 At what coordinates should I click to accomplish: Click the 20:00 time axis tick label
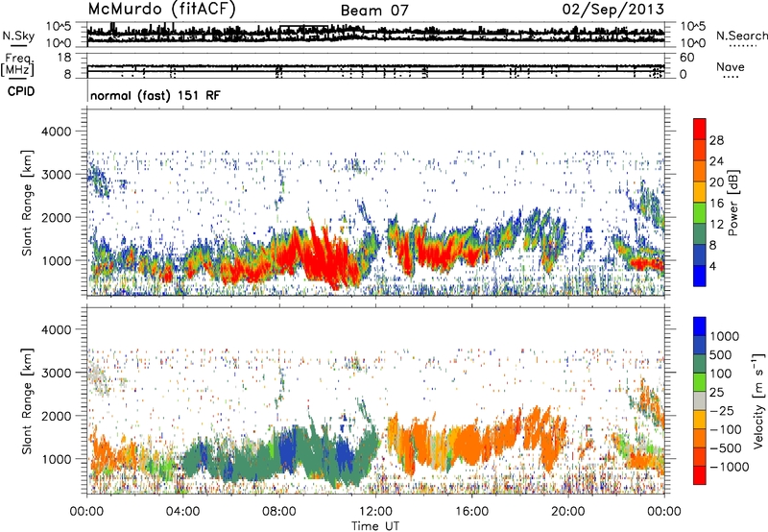click(x=567, y=512)
